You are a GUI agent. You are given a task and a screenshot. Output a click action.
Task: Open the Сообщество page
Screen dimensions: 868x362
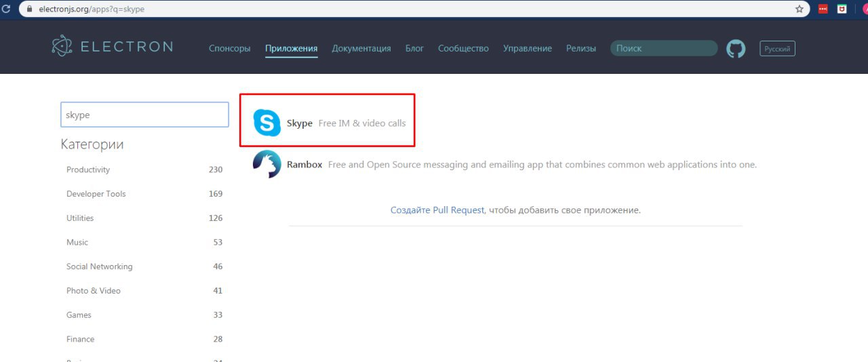click(x=463, y=48)
